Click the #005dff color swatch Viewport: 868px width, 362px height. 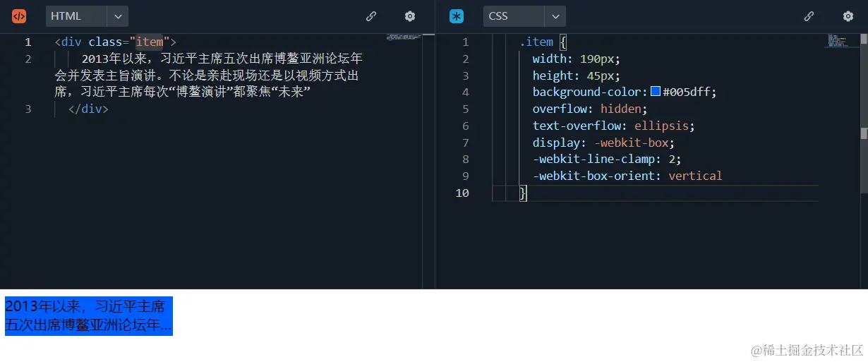[656, 92]
